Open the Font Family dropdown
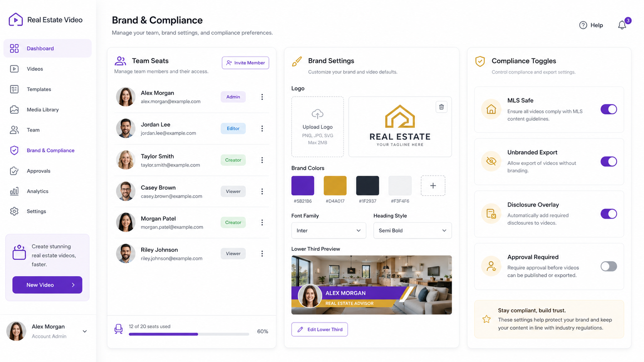The height and width of the screenshot is (362, 644). 329,230
